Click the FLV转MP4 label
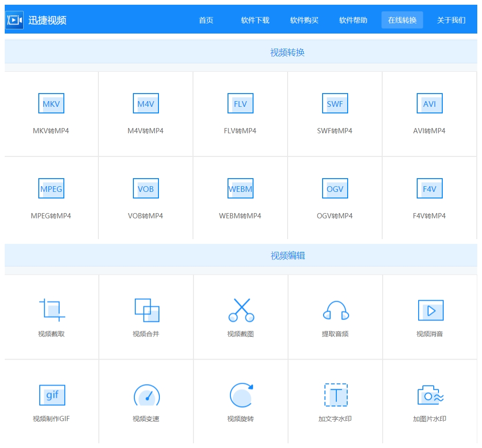Screen dimensions: 482x448 click(240, 131)
